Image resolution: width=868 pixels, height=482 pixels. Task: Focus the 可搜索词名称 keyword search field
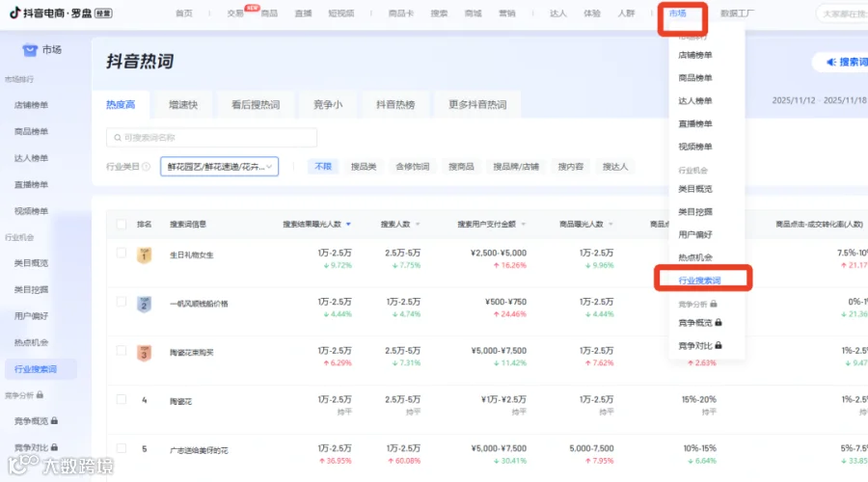click(211, 138)
